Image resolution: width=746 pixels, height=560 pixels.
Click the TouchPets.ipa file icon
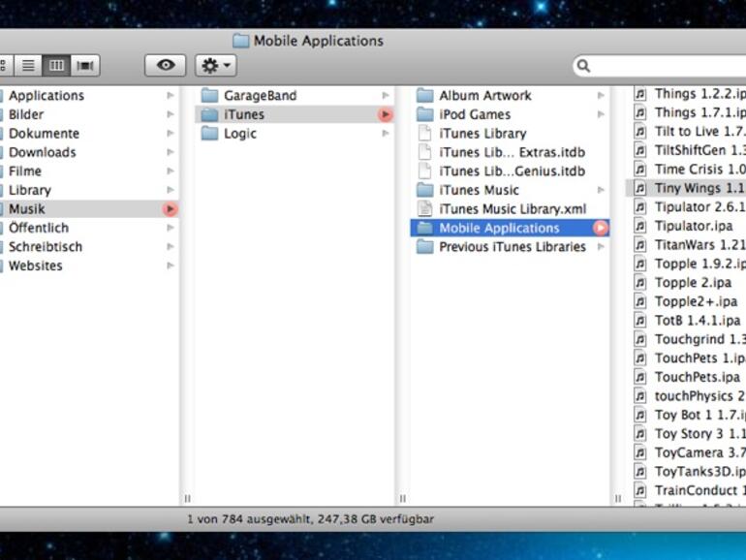[640, 377]
